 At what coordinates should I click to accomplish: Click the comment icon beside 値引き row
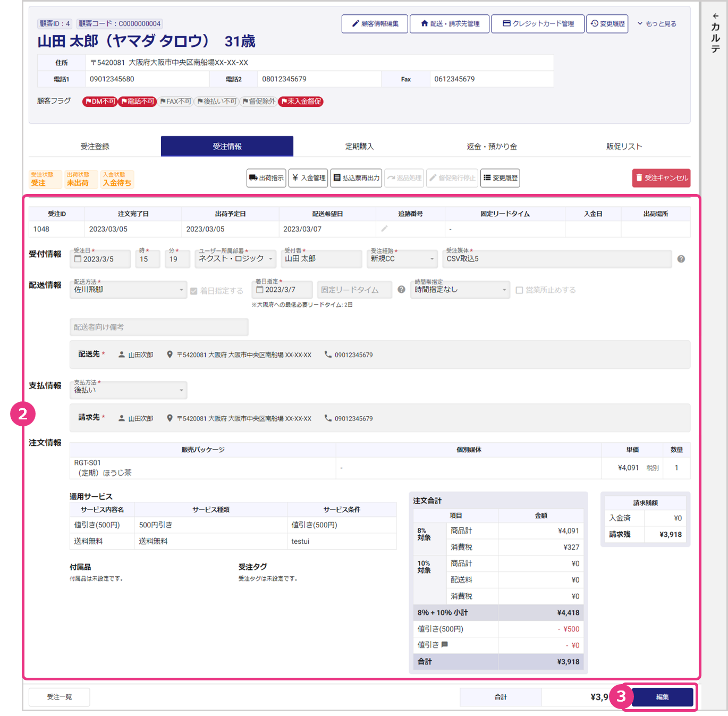[x=445, y=645]
